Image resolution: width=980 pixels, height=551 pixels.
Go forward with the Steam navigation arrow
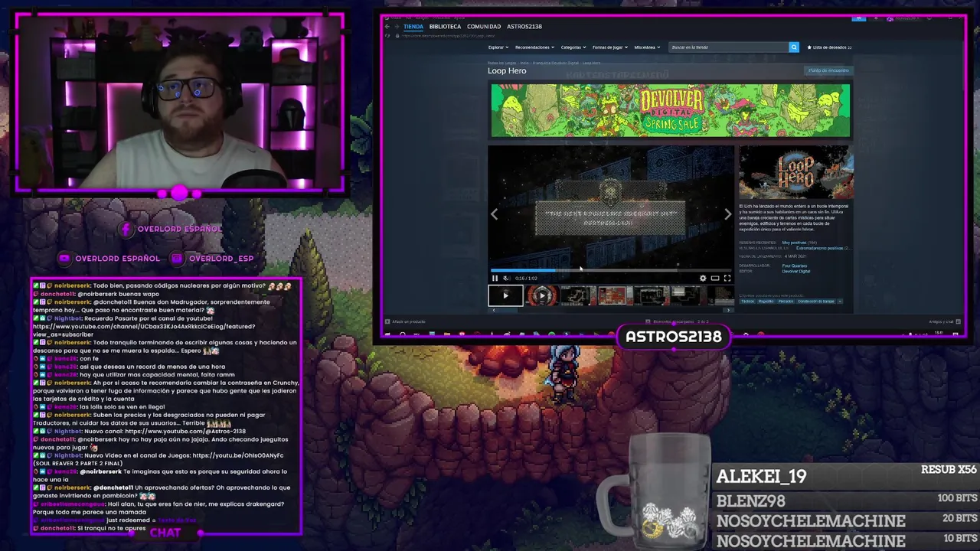[397, 26]
